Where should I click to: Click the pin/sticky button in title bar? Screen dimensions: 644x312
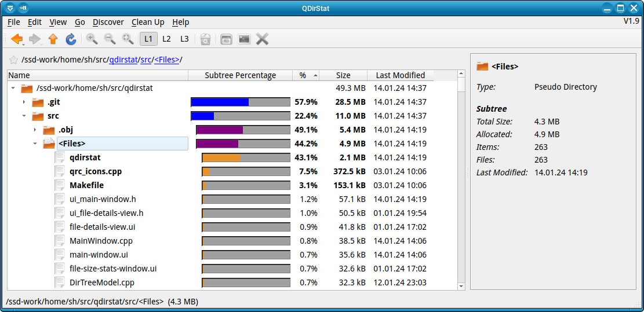[23, 8]
